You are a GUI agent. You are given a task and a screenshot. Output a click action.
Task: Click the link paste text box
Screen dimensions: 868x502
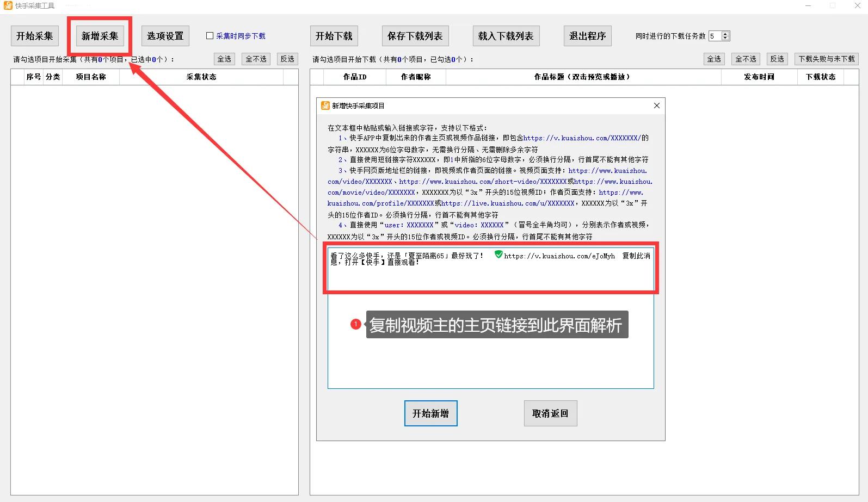490,318
